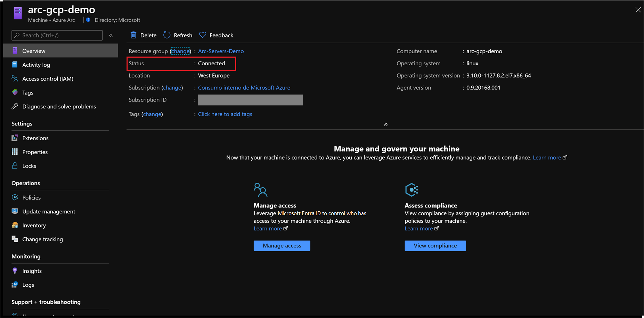Open the Arc-Servers-Demo resource group link
This screenshot has height=318, width=644.
(x=221, y=51)
